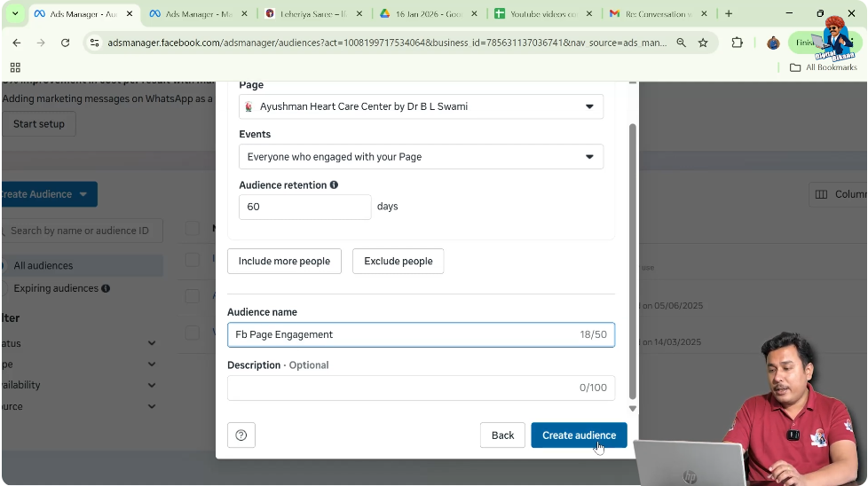Viewport: 868px width, 486px height.
Task: Reload the page
Action: (x=66, y=43)
